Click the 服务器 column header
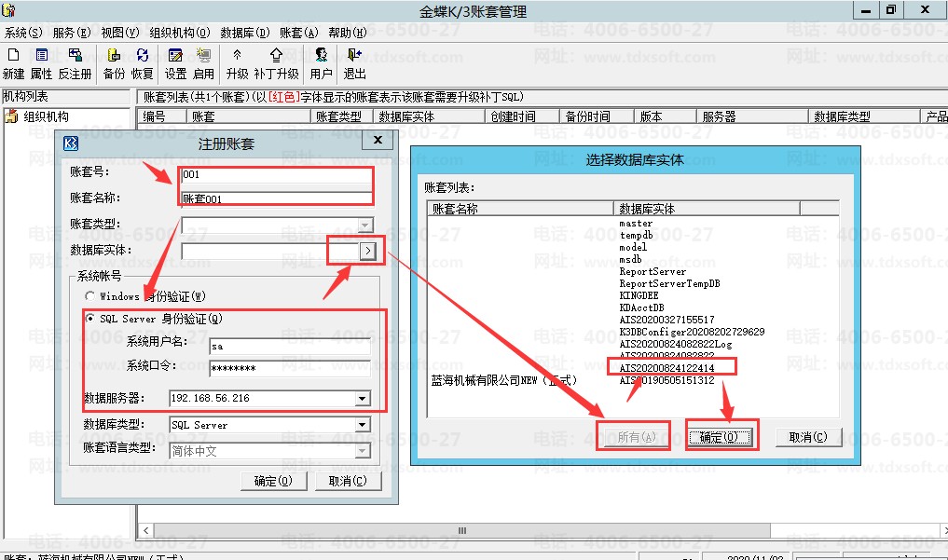This screenshot has height=560, width=948. 751,116
